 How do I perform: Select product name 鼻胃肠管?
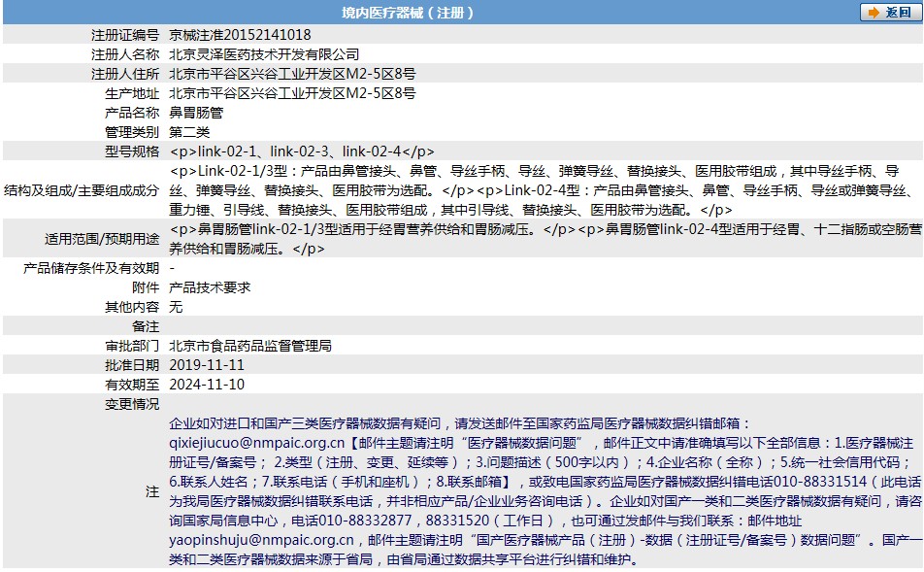(196, 113)
